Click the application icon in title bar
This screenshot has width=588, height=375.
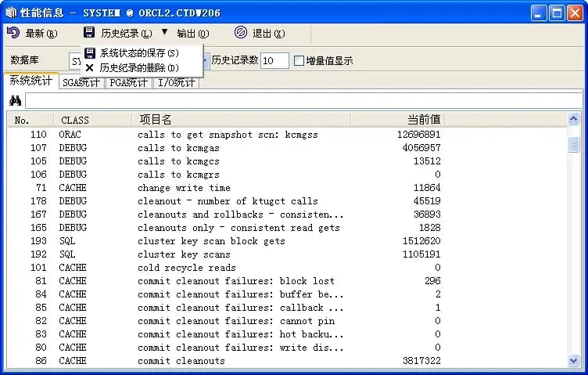click(x=9, y=12)
